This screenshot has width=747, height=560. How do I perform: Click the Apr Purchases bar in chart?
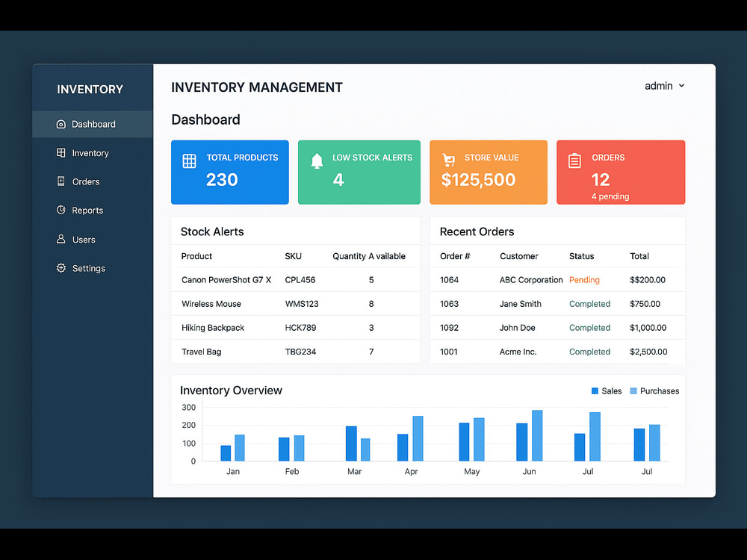[x=418, y=438]
